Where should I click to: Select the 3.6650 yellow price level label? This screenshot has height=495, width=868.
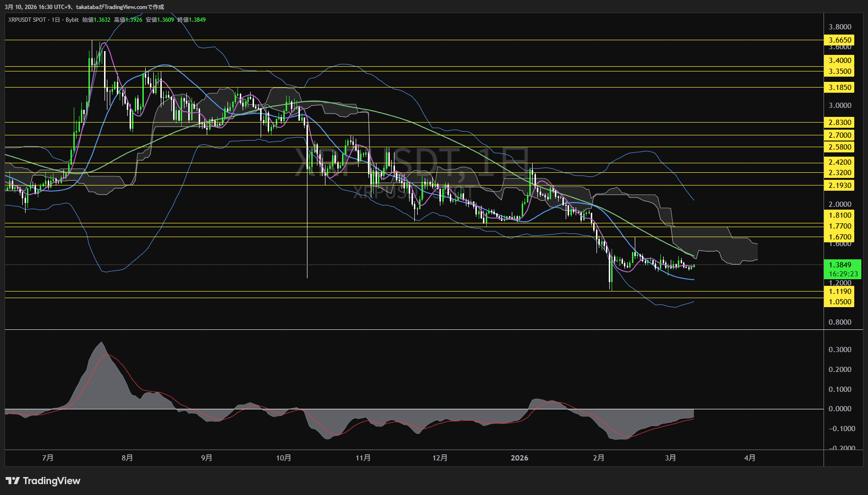840,40
